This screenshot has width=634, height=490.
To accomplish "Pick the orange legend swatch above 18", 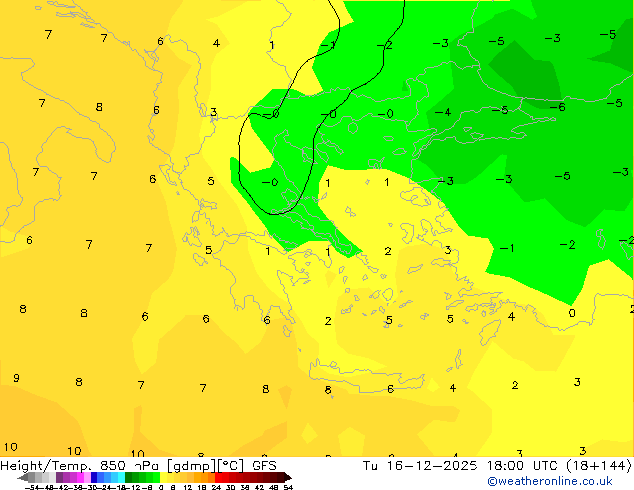I will (x=205, y=477).
